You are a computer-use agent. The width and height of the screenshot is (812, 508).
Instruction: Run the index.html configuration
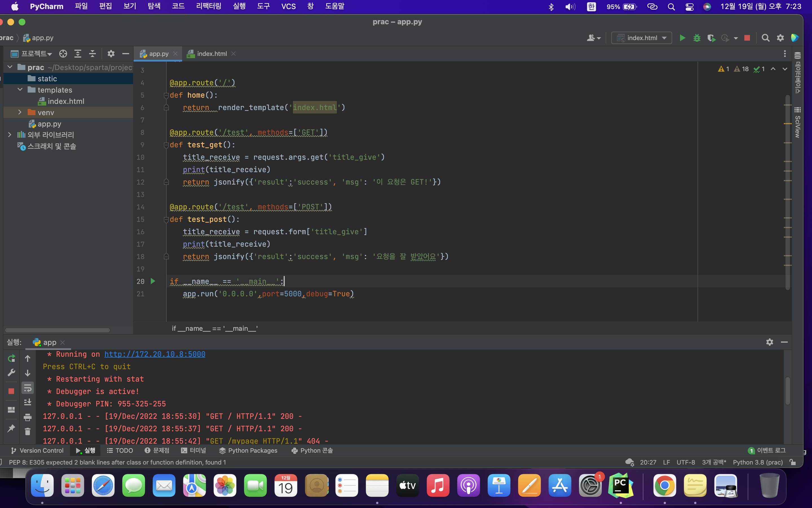[x=682, y=38]
